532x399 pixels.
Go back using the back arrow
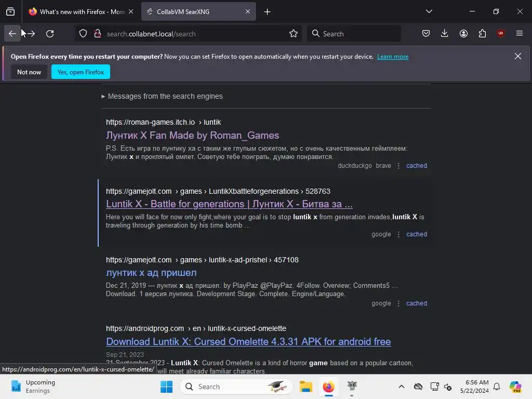(12, 34)
